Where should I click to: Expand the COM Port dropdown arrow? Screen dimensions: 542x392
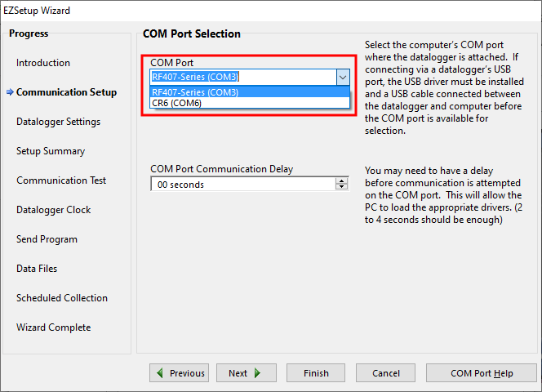(x=342, y=77)
